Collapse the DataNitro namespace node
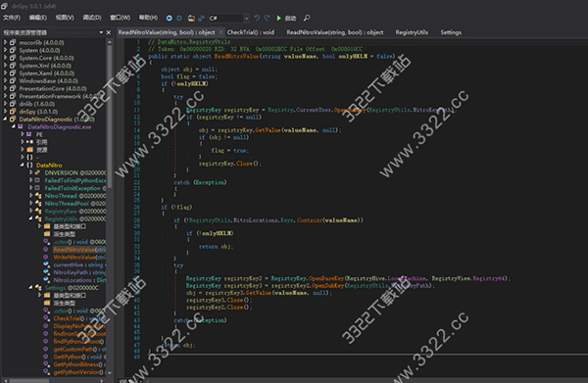 [23, 165]
